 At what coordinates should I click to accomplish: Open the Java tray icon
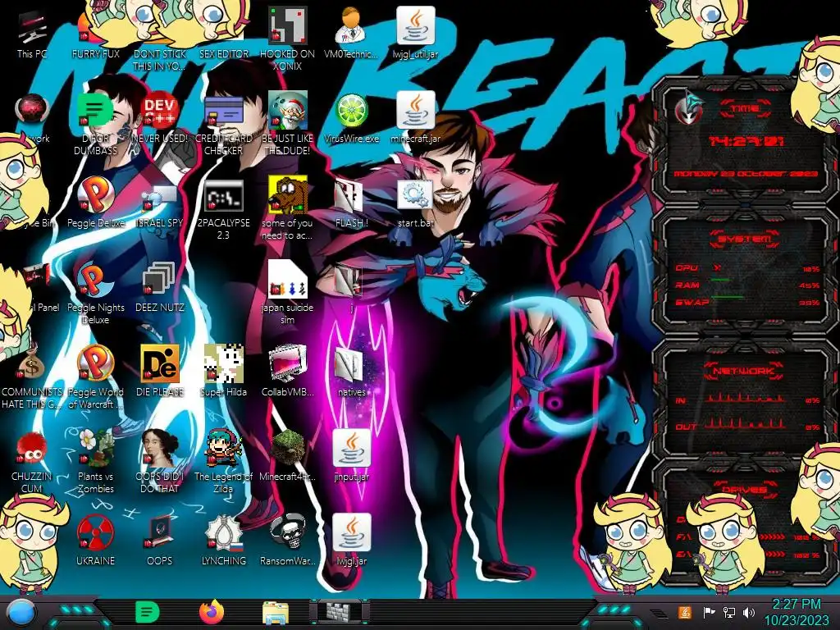pos(685,612)
